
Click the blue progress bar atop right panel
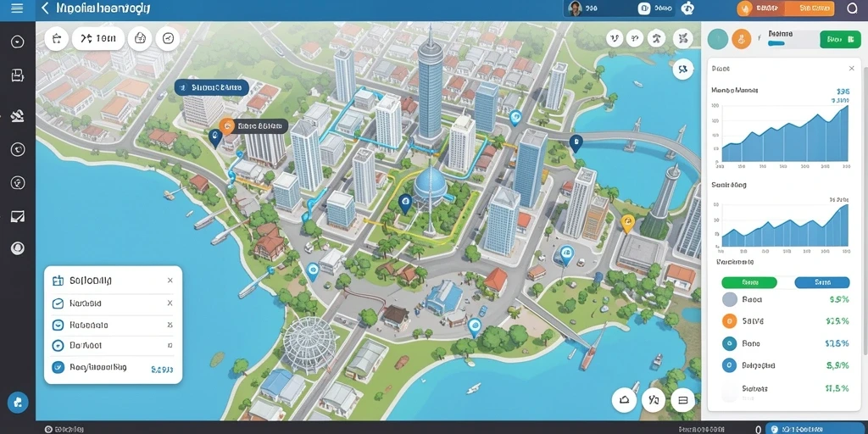[776, 42]
